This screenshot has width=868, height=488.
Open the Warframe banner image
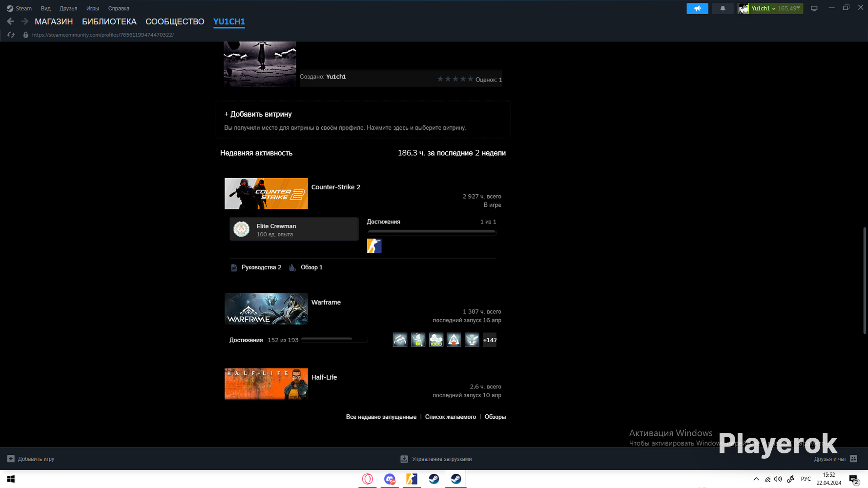point(266,309)
